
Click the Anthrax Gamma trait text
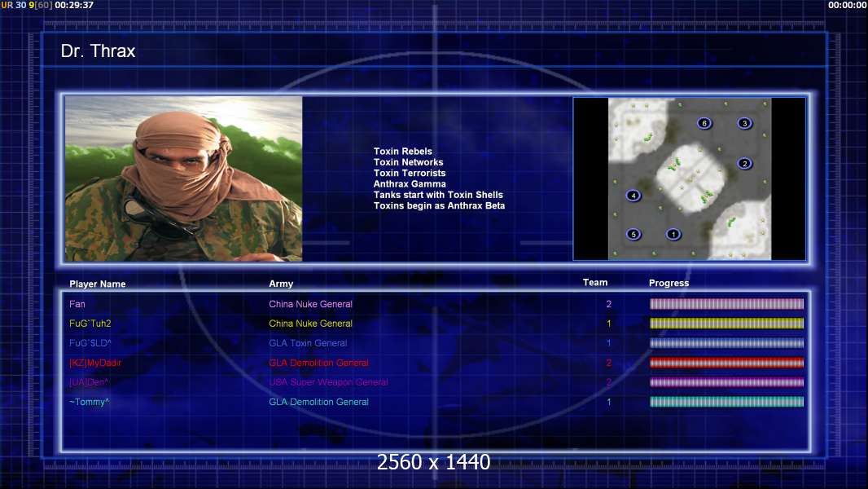pos(410,184)
